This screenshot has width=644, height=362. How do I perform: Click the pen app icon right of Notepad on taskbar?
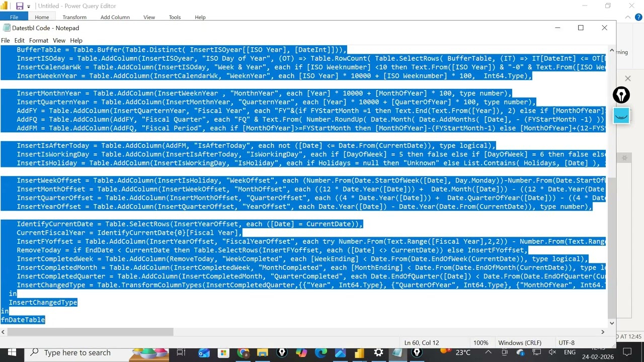(x=417, y=352)
